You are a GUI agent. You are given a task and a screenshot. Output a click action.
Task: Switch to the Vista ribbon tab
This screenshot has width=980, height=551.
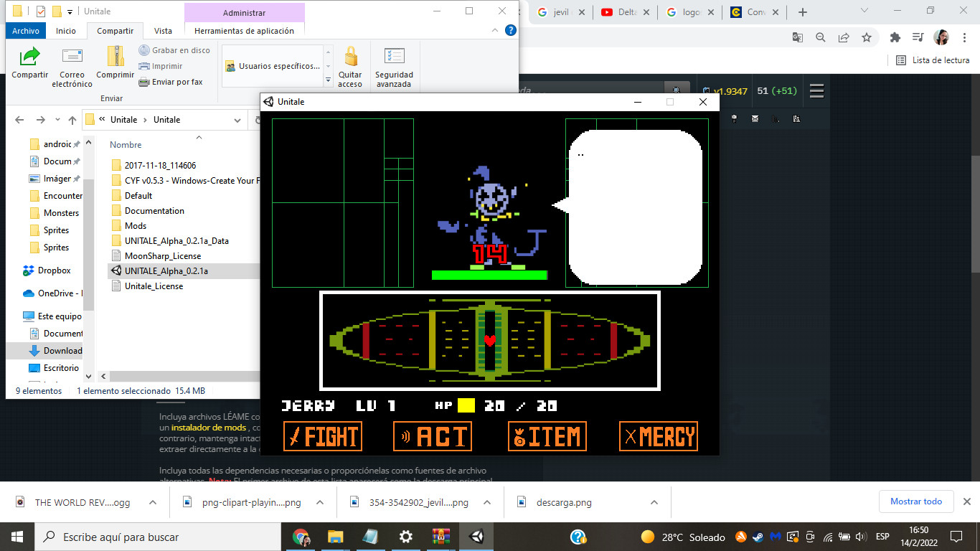click(163, 31)
